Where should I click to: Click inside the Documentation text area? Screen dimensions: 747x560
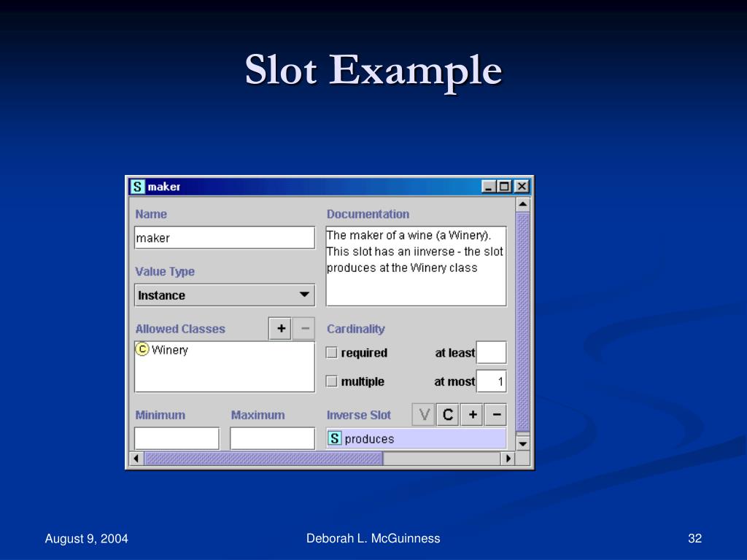[x=416, y=266]
